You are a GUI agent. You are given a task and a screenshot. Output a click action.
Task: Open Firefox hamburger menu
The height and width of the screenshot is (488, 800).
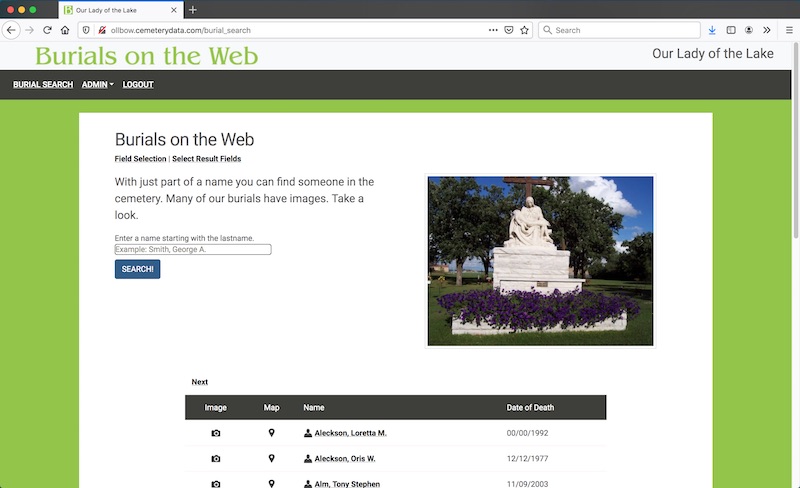789,30
